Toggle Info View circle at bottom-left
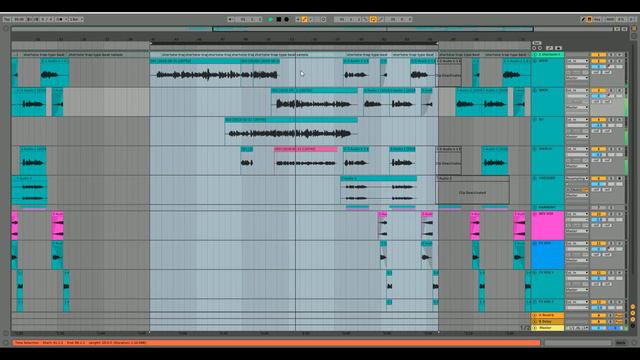The image size is (640, 360). pos(6,343)
